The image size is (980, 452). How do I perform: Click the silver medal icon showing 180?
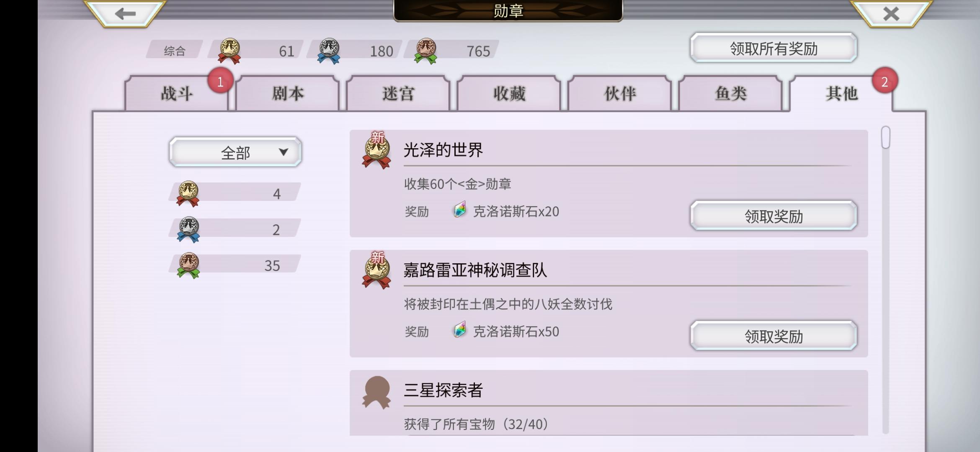pyautogui.click(x=329, y=51)
